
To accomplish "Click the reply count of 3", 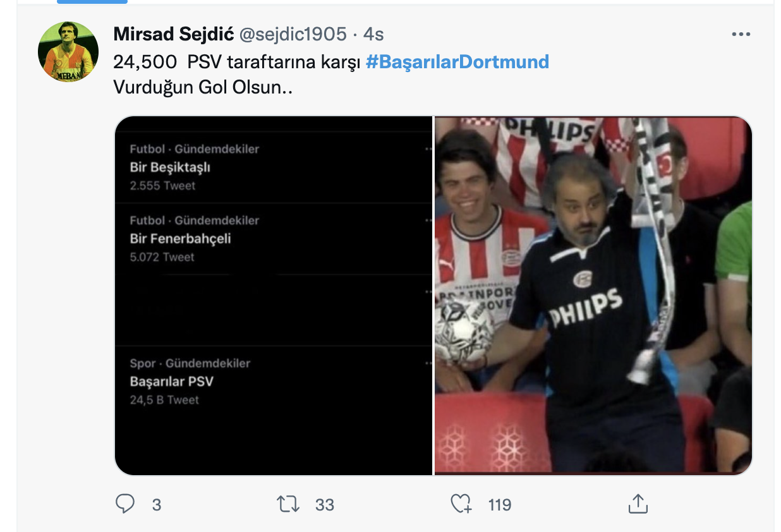I will (157, 505).
